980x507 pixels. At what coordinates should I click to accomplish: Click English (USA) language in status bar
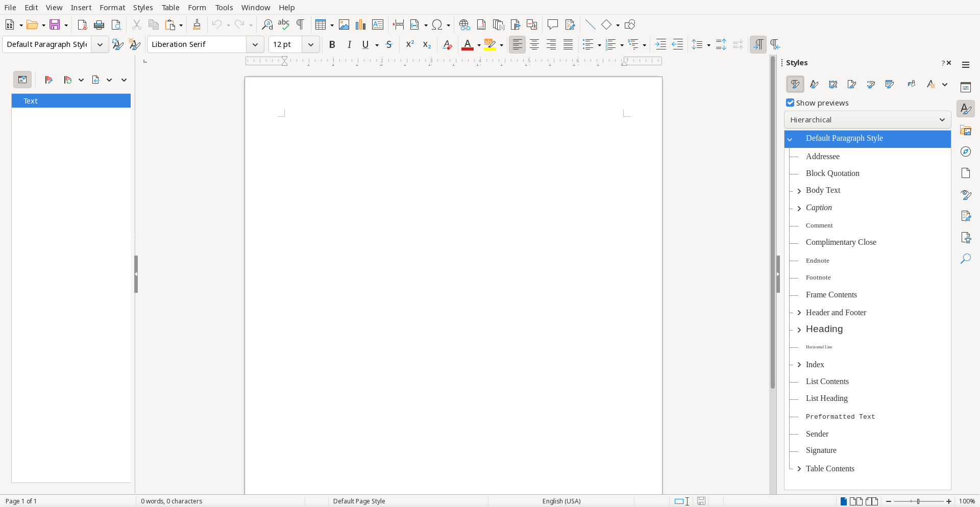561,501
